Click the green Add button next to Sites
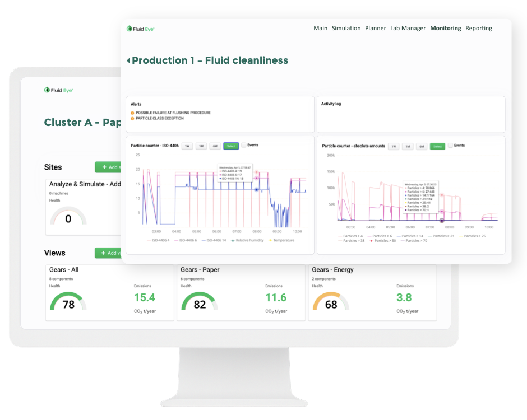Image resolution: width=527 pixels, height=420 pixels. click(x=108, y=167)
